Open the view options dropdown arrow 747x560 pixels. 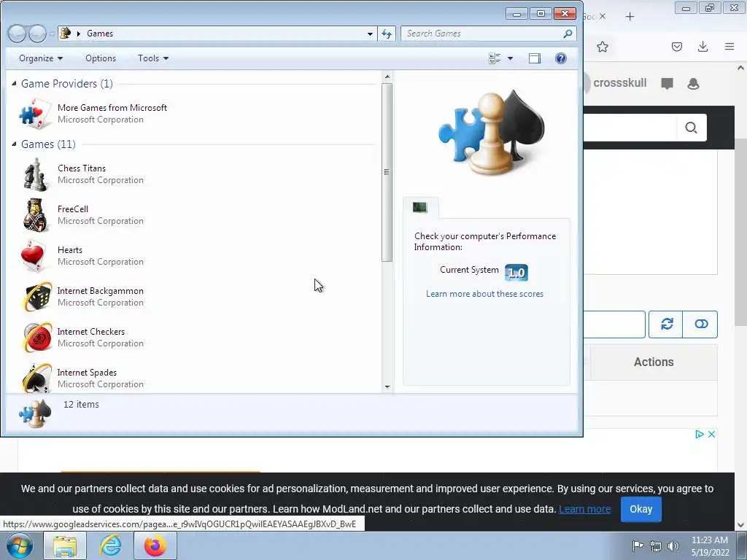tap(510, 58)
